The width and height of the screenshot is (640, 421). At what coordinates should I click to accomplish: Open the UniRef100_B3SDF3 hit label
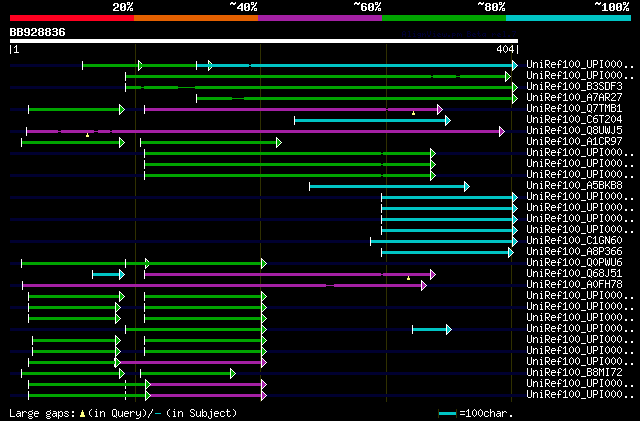tap(574, 87)
